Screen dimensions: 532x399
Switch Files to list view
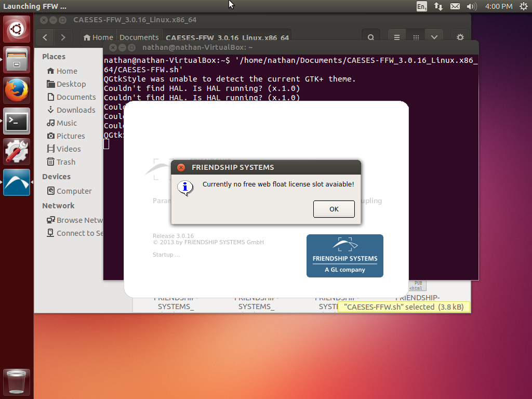396,37
